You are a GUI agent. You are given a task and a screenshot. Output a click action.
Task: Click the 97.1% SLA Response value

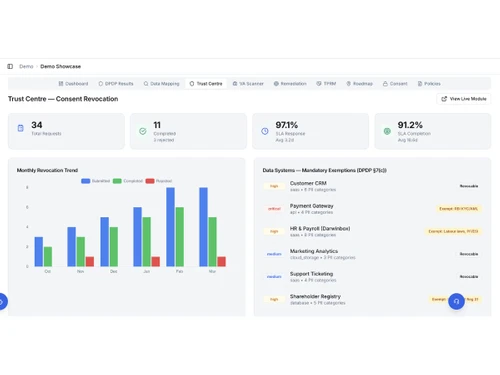point(287,125)
